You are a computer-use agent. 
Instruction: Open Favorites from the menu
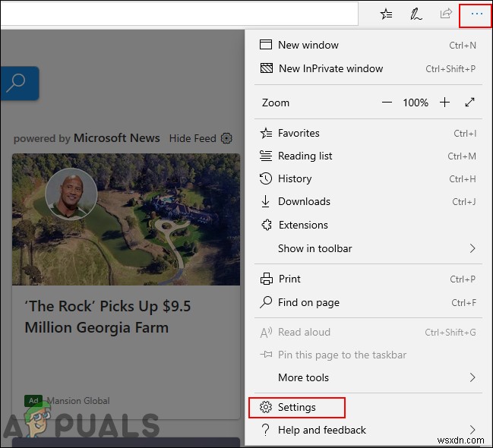pyautogui.click(x=368, y=133)
